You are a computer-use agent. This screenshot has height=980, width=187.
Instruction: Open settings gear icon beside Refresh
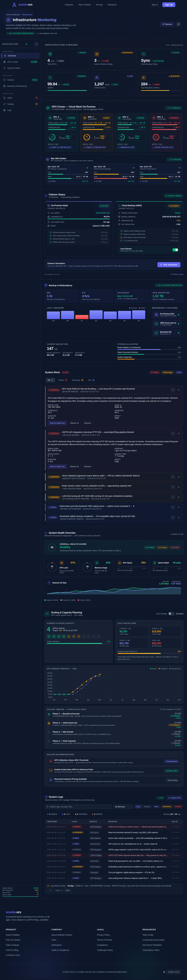click(179, 24)
